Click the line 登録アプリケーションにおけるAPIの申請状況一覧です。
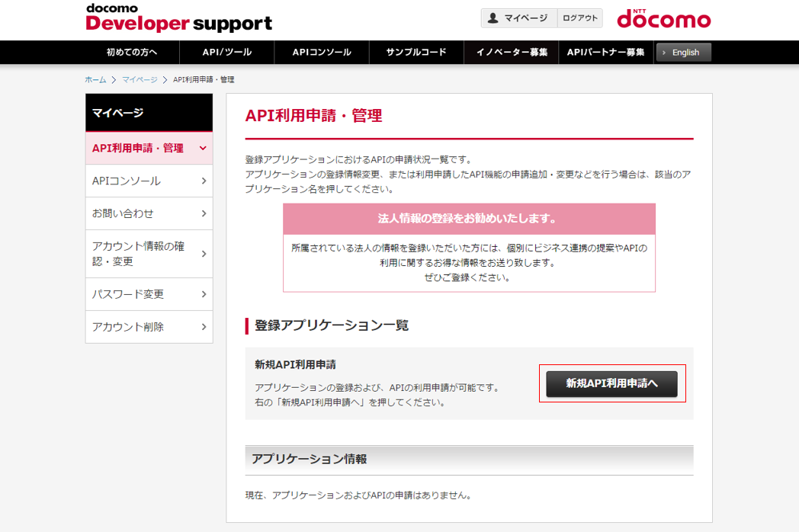 click(361, 159)
